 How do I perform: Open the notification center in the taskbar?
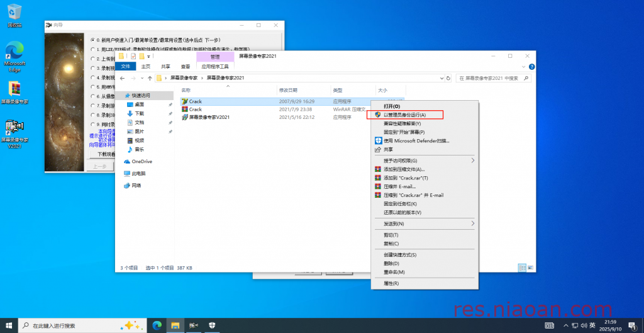pyautogui.click(x=631, y=325)
